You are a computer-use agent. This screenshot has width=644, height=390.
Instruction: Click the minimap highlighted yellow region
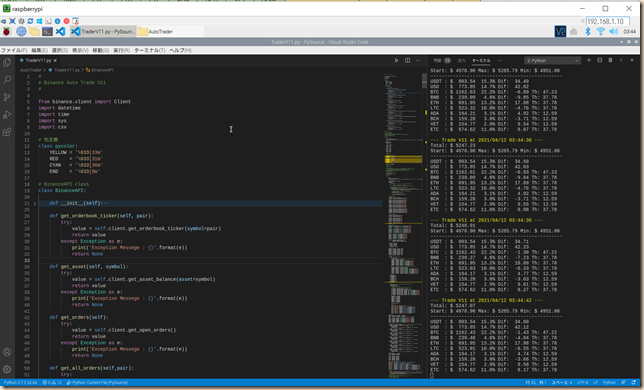[403, 159]
